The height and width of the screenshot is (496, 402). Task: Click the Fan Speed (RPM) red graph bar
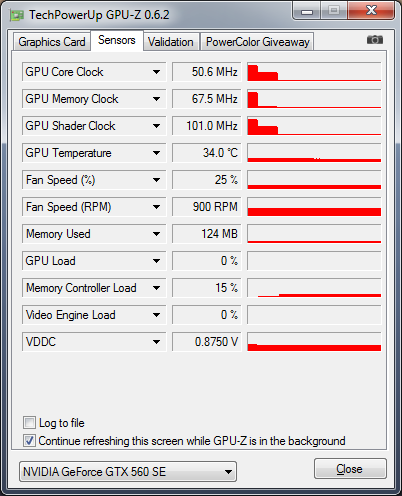[314, 212]
